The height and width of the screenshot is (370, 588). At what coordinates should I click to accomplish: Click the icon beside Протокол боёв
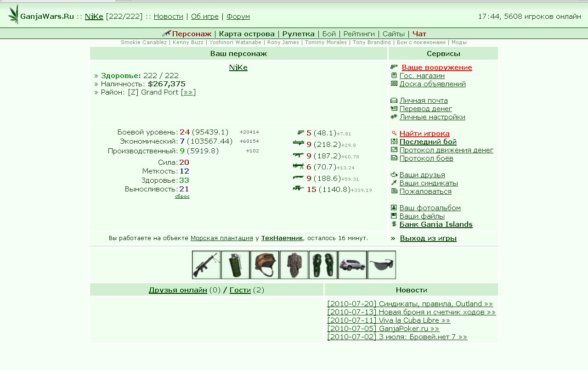click(394, 158)
